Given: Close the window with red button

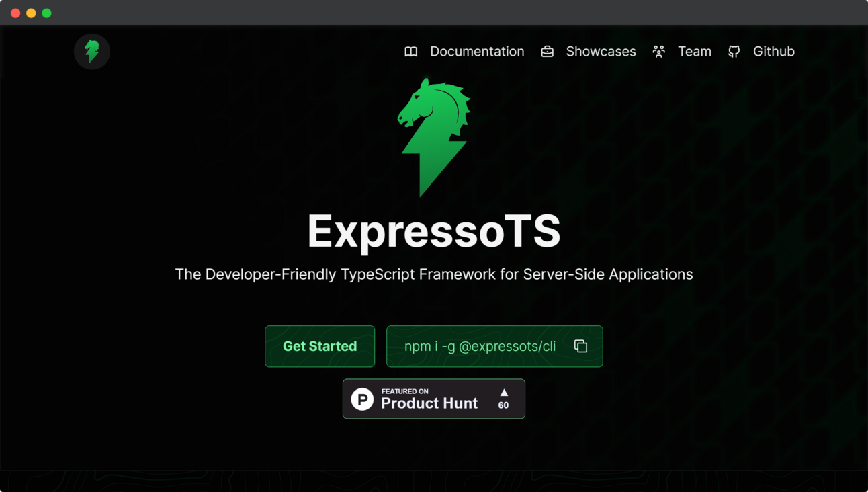Looking at the screenshot, I should tap(15, 13).
